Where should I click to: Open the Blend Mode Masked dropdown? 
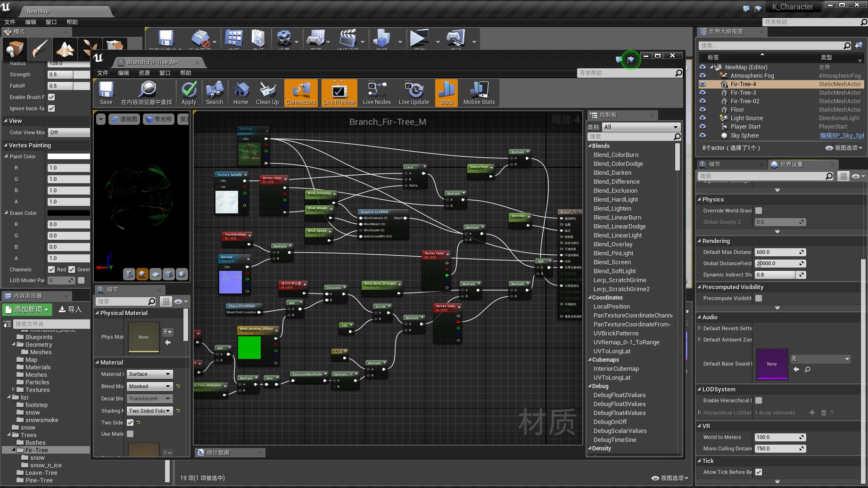coord(149,386)
